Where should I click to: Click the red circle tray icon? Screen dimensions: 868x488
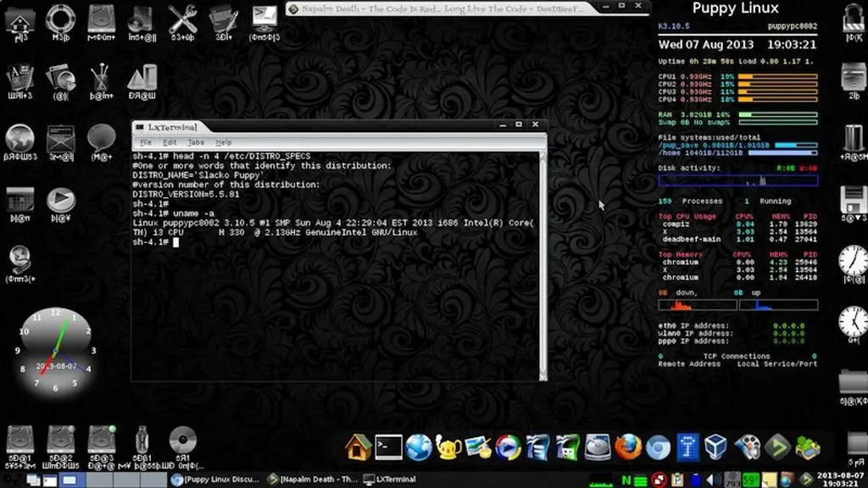pos(659,480)
